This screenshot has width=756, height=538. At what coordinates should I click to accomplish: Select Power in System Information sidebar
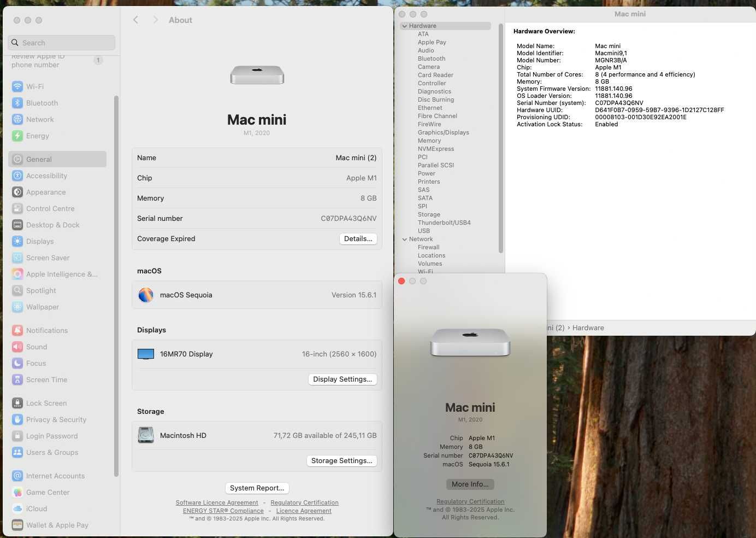pyautogui.click(x=427, y=173)
